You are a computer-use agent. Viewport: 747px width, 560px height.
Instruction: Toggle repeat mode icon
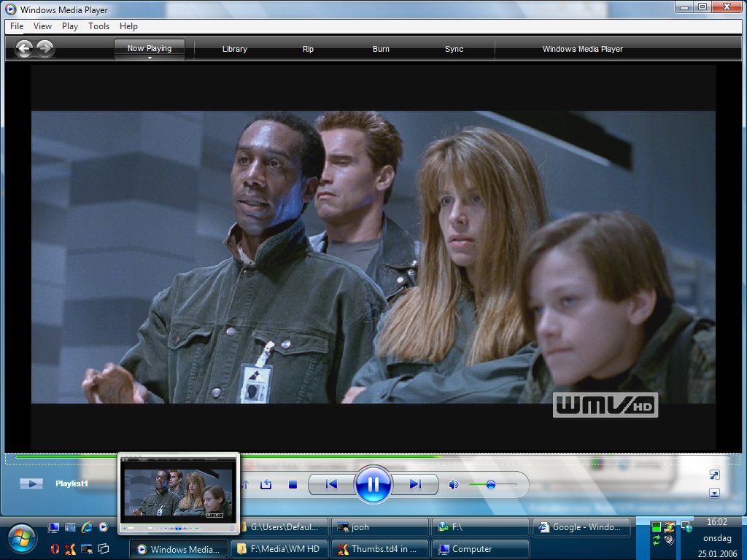(x=266, y=484)
